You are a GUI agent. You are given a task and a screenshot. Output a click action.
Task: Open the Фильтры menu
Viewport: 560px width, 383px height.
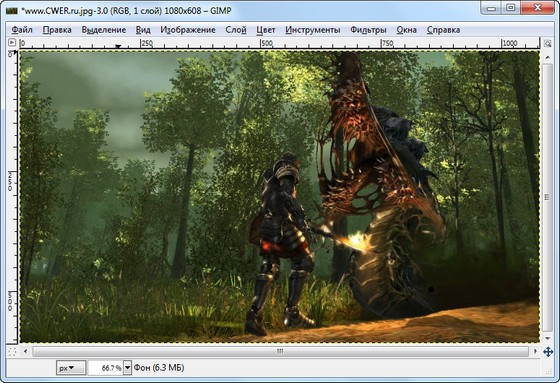point(368,30)
